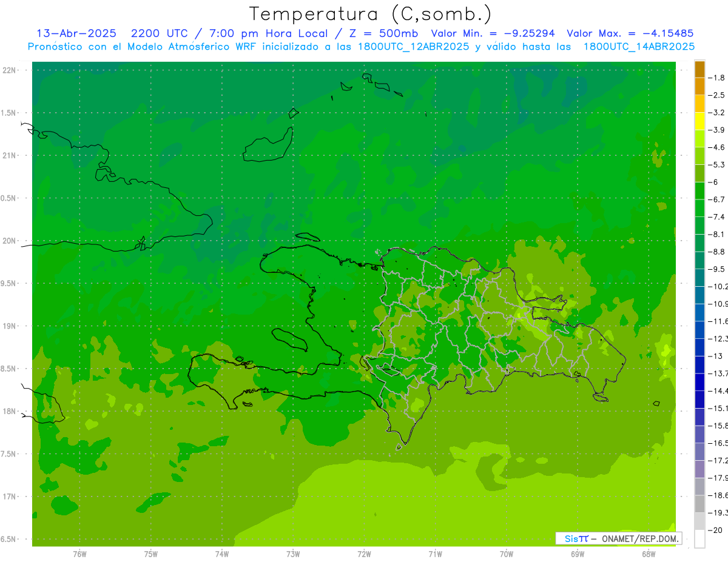Viewport: 728px width, 562px height.
Task: Select the "Z = 500mb" level text
Action: pos(383,33)
